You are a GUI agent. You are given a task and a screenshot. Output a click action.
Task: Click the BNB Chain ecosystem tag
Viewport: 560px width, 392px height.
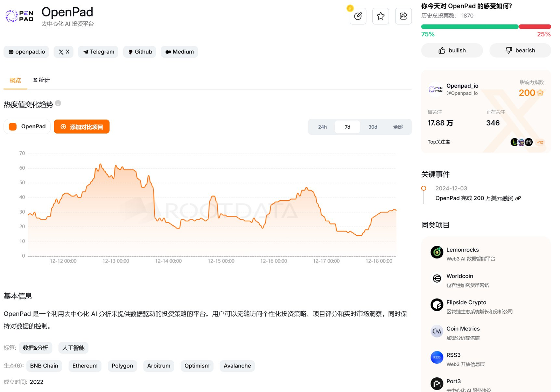tap(44, 366)
